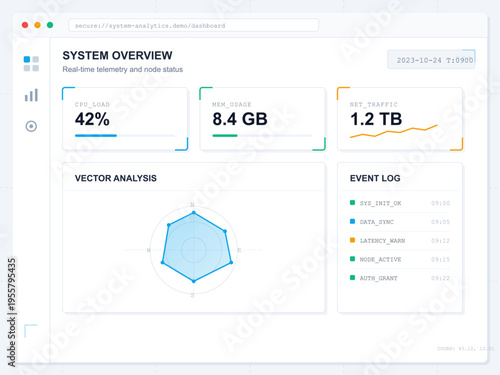Click the 09:12 timestamp in event log
This screenshot has height=375, width=500.
click(x=440, y=240)
